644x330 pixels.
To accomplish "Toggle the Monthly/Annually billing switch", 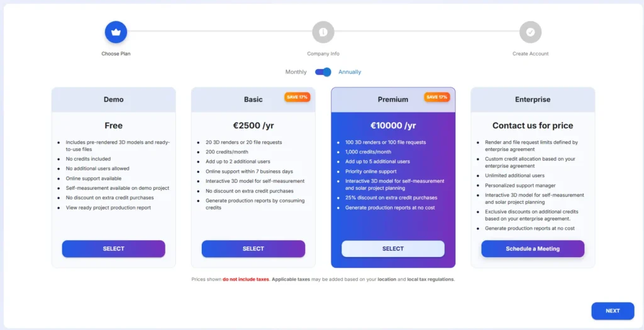I will point(323,72).
